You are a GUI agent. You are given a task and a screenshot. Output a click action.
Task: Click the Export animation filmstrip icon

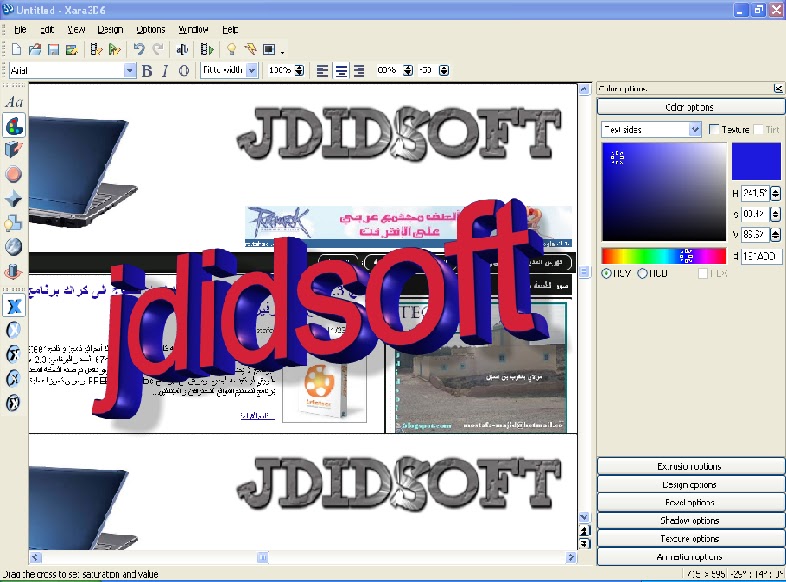click(x=96, y=49)
